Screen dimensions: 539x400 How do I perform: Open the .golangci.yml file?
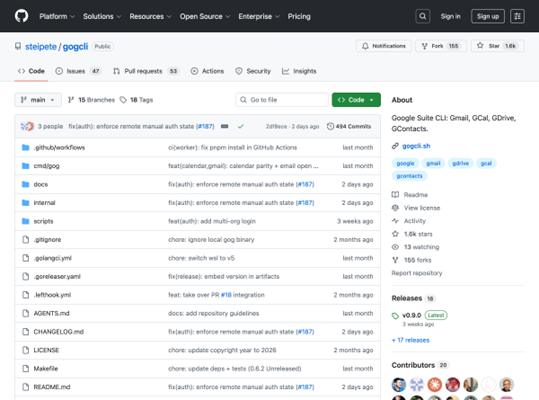[x=53, y=258]
